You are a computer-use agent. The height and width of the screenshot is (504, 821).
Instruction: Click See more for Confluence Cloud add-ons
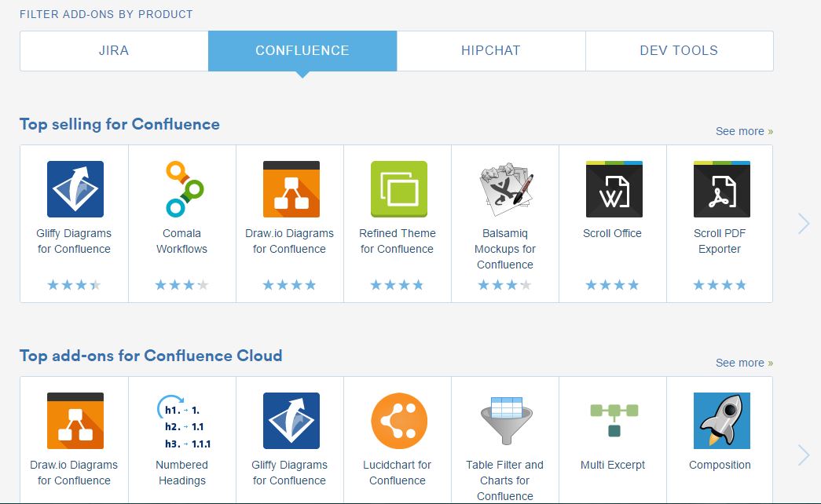tap(744, 363)
